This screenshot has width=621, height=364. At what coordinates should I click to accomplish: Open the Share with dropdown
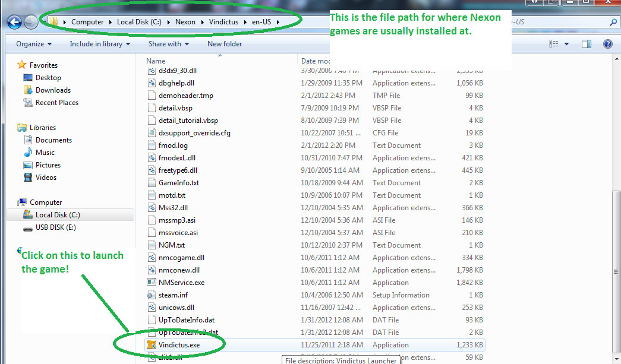click(169, 44)
